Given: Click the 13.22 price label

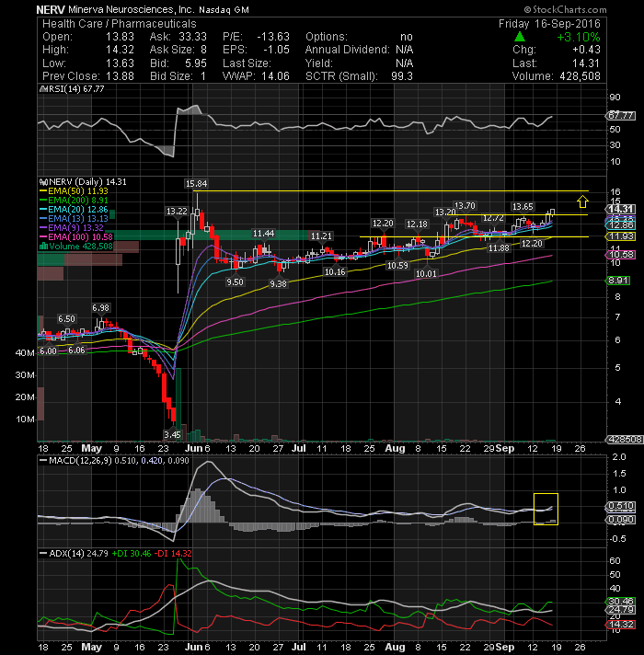Looking at the screenshot, I should 177,212.
